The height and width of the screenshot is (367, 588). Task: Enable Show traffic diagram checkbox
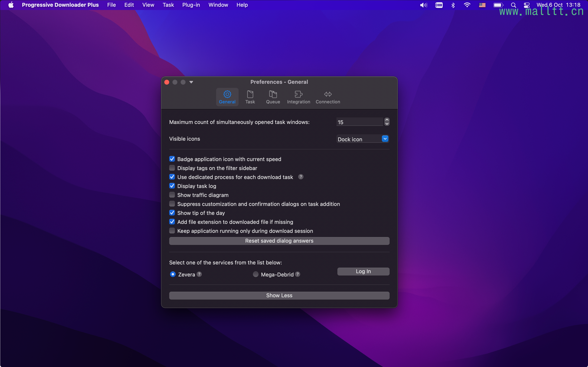[172, 195]
